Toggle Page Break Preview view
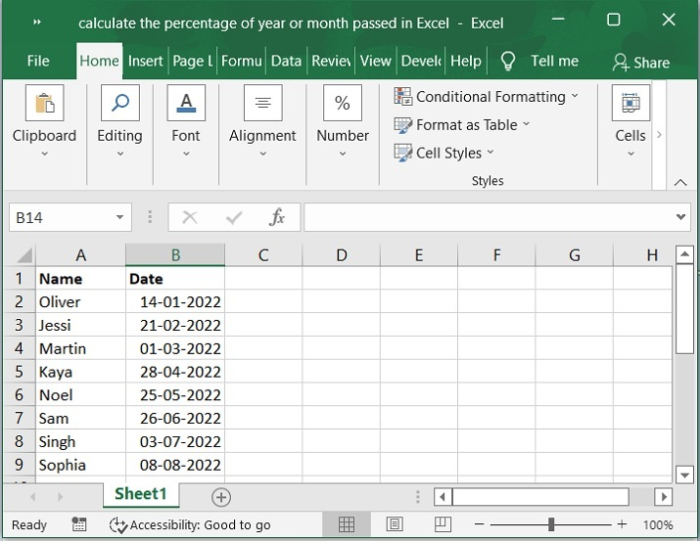 443,524
